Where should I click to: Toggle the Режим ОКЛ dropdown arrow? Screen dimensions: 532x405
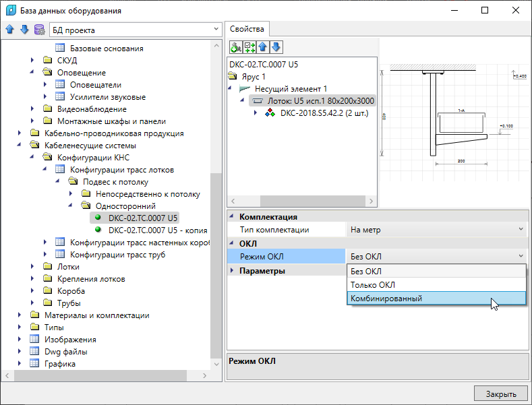521,256
